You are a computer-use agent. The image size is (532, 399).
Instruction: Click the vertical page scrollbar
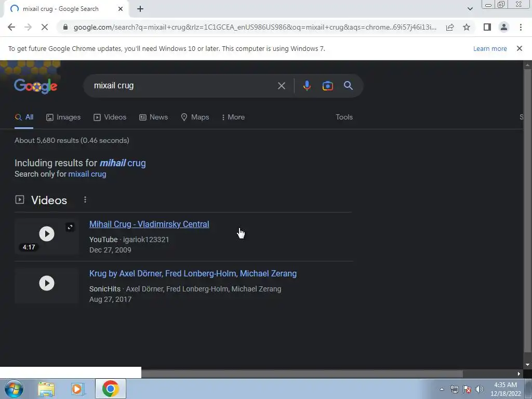tap(527, 210)
